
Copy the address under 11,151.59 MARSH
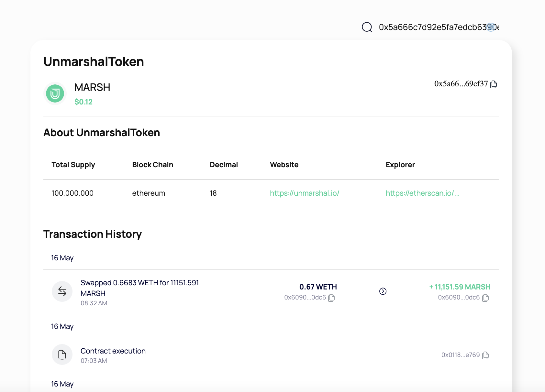click(485, 298)
